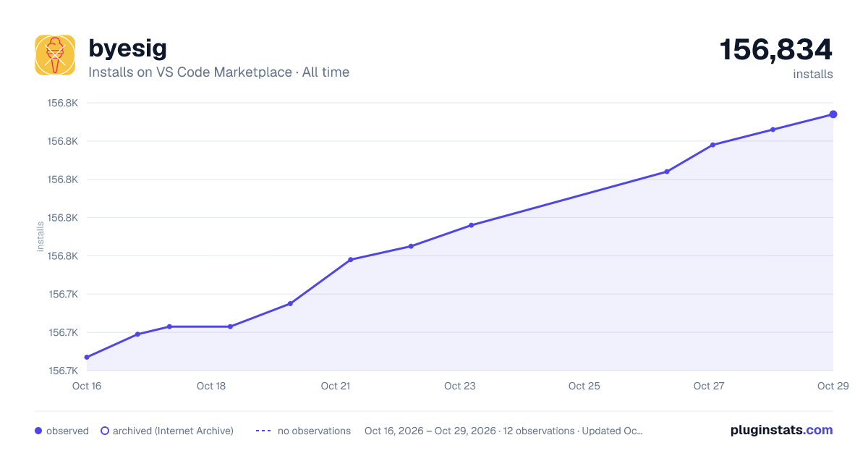Select the second data point after Oct 16

tap(137, 334)
